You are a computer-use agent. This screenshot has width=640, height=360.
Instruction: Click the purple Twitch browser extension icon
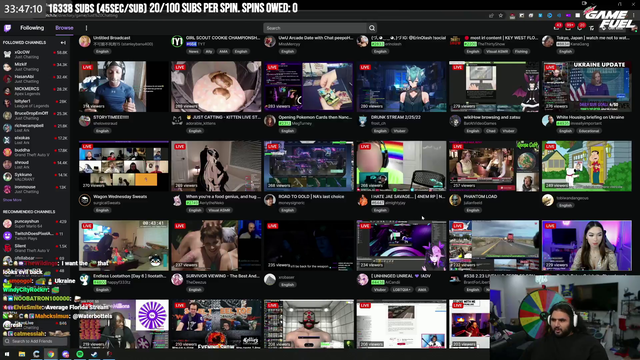pyautogui.click(x=568, y=16)
